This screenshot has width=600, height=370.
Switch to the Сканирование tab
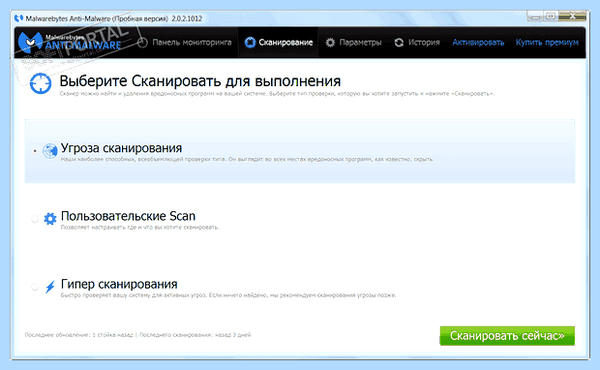(278, 42)
